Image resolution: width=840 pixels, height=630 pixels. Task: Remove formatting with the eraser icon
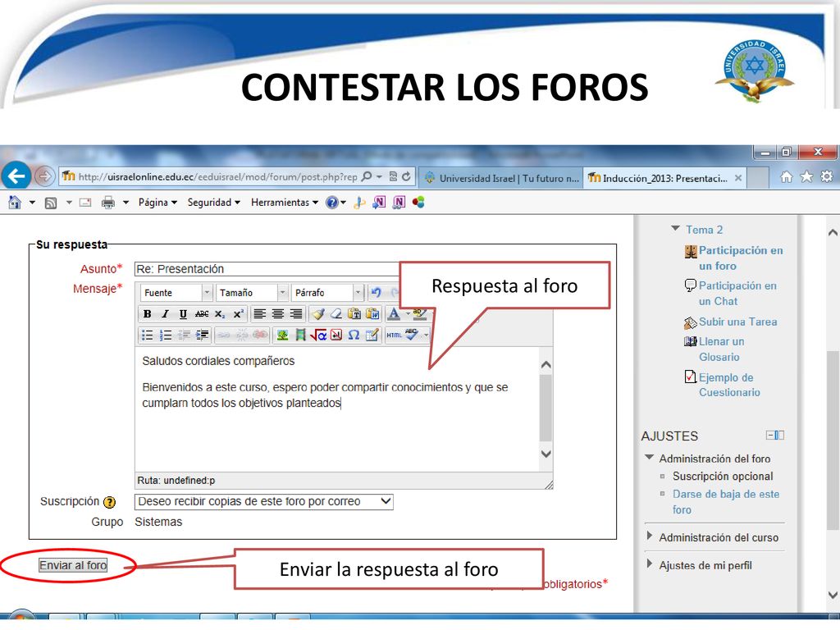[x=336, y=314]
